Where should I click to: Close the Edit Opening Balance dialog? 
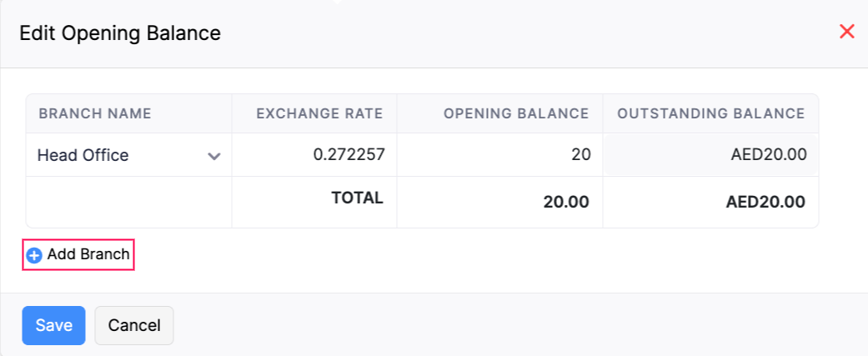click(x=846, y=33)
